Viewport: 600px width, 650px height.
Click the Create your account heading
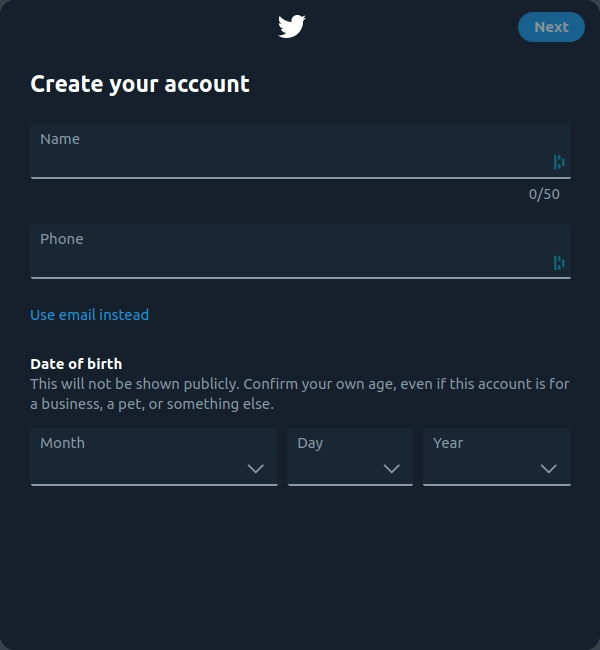point(140,84)
